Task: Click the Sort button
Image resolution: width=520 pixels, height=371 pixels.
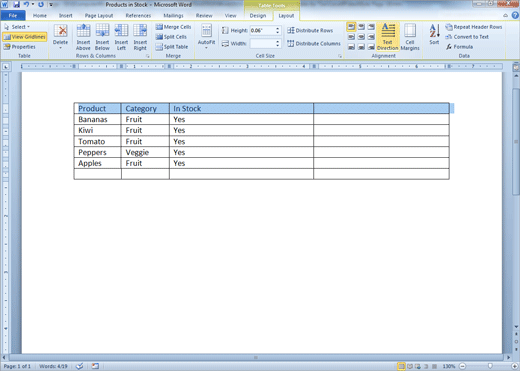Action: [x=434, y=34]
